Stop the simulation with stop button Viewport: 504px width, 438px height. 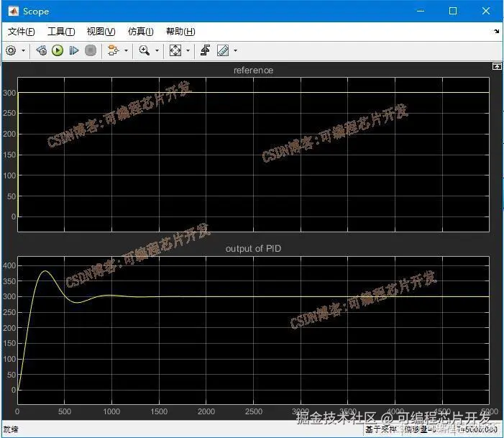coord(91,50)
